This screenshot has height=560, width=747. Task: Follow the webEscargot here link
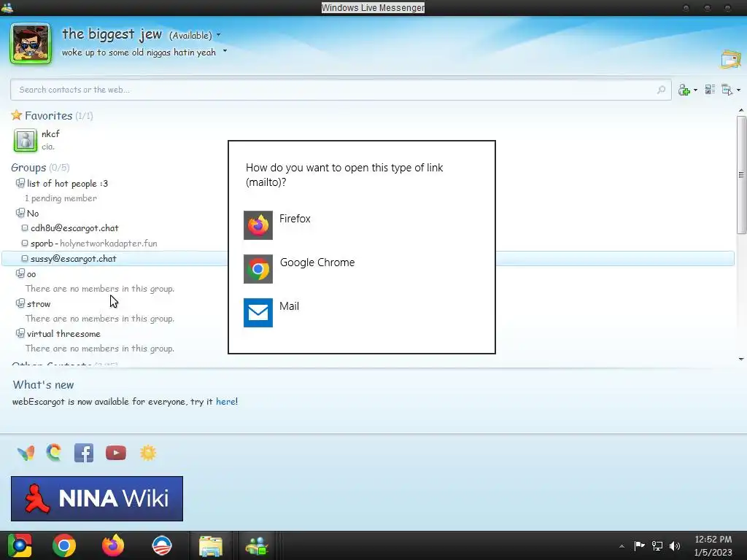point(225,402)
